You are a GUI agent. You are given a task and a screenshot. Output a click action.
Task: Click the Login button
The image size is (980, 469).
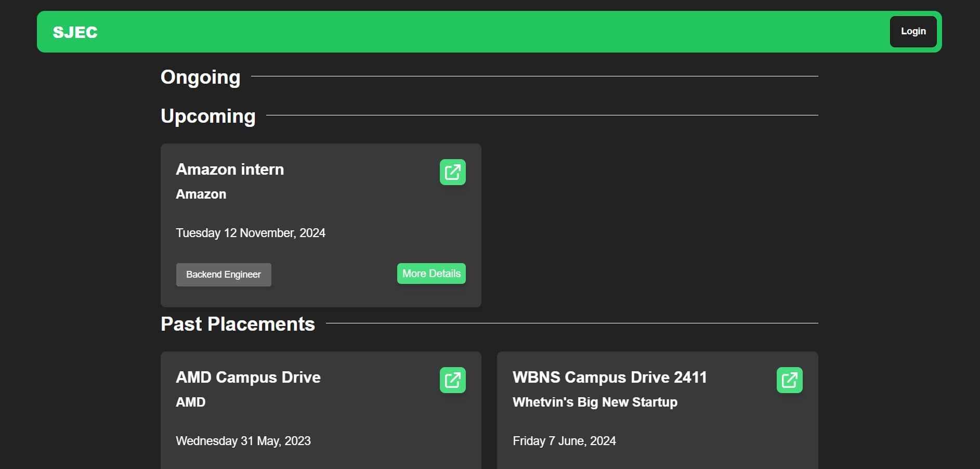tap(913, 32)
